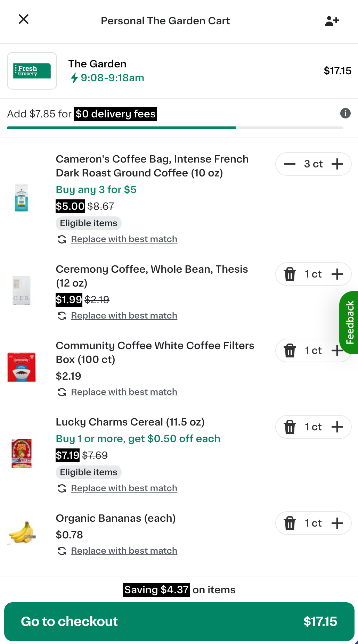The height and width of the screenshot is (644, 358).
Task: Open the add shopper/share cart icon
Action: tap(332, 20)
